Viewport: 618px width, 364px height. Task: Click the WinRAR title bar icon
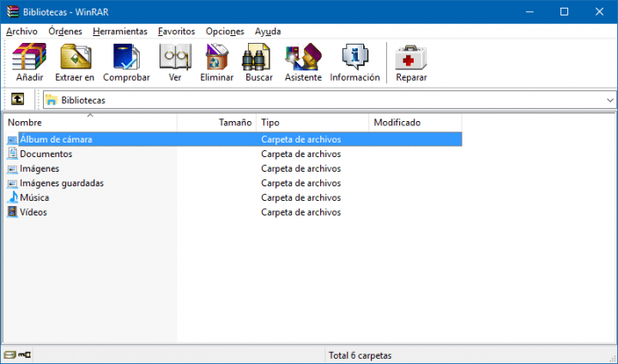(13, 11)
